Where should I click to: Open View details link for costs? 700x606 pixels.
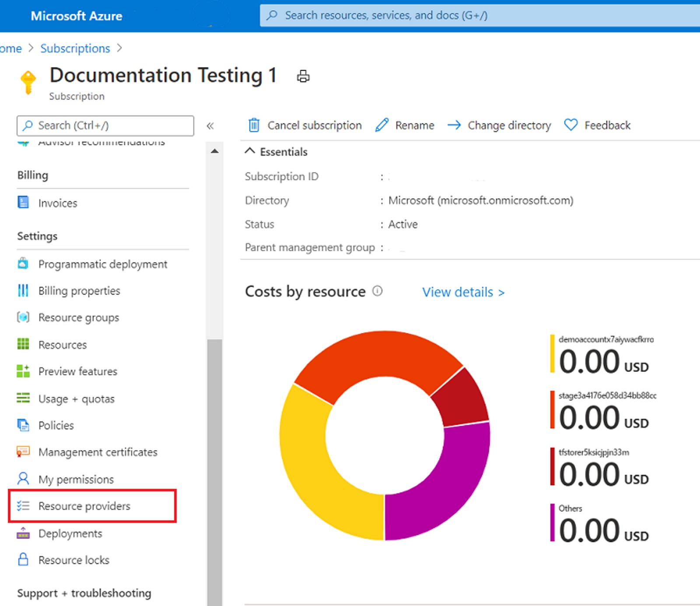point(463,292)
